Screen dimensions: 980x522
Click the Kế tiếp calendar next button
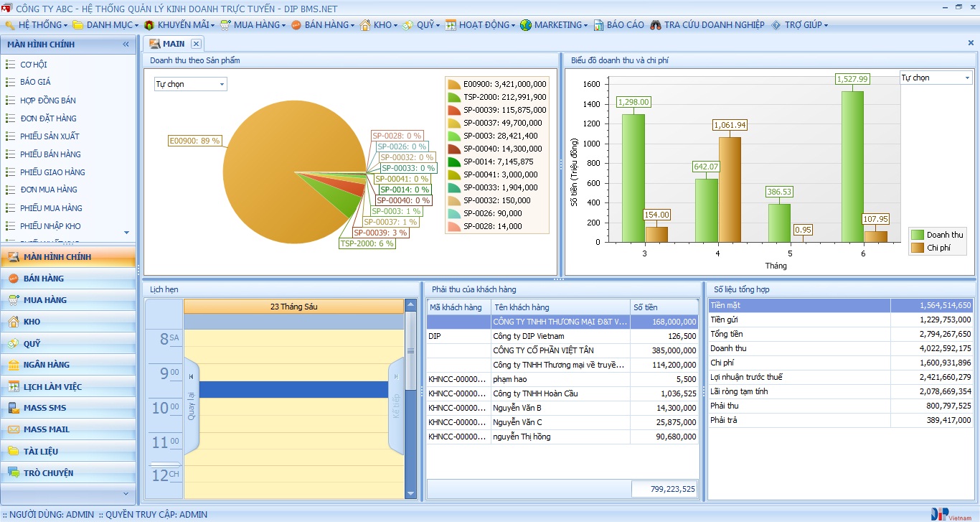tap(396, 406)
